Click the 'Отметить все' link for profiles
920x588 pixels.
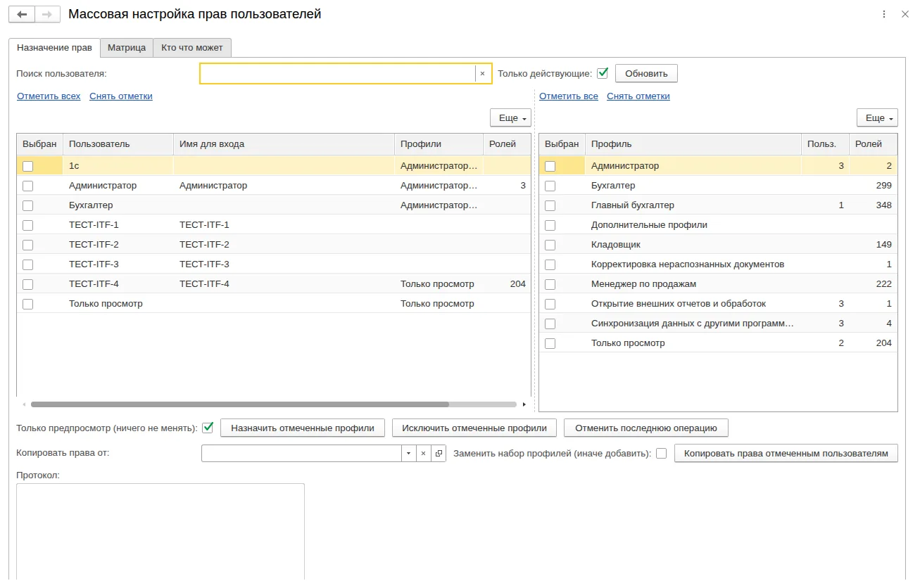tap(569, 96)
